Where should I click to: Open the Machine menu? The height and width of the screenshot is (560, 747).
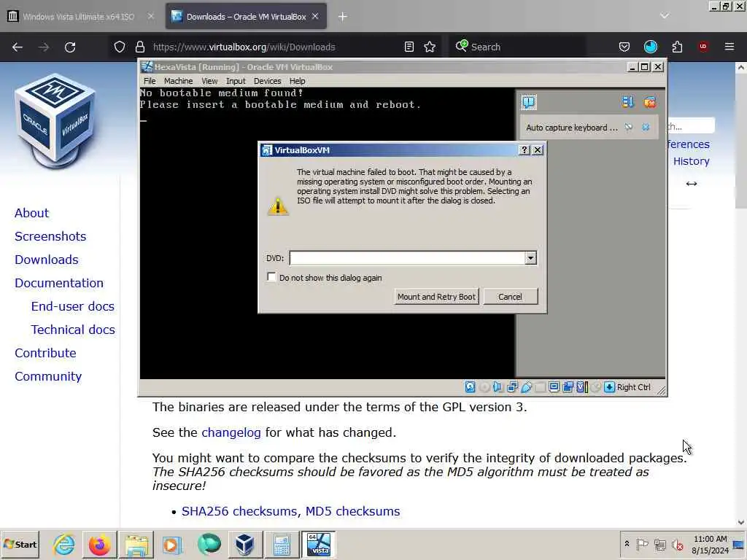click(x=178, y=81)
